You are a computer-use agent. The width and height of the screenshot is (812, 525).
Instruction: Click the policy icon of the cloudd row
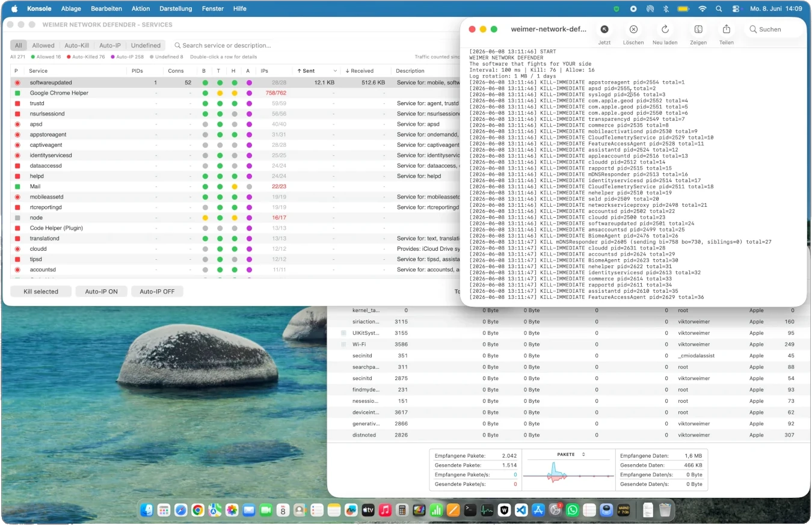[x=17, y=249]
